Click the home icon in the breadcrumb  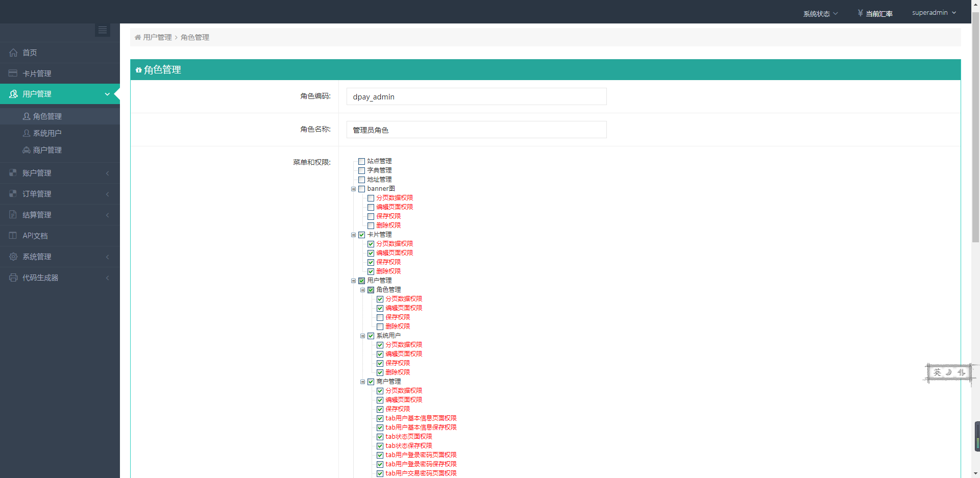click(138, 37)
